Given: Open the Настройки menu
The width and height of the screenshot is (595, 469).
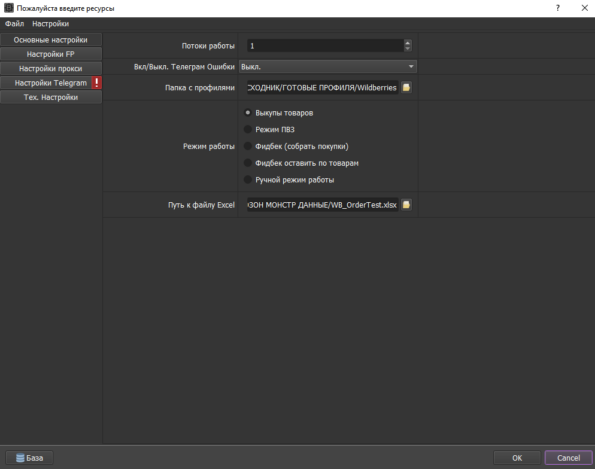Looking at the screenshot, I should pos(50,24).
